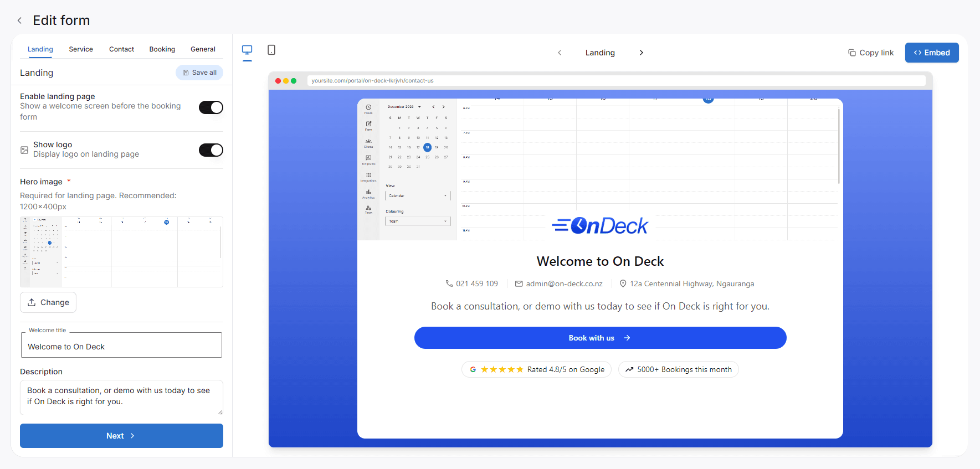Click the yellow browser dot in the preview
Image resolution: width=980 pixels, height=469 pixels.
286,81
